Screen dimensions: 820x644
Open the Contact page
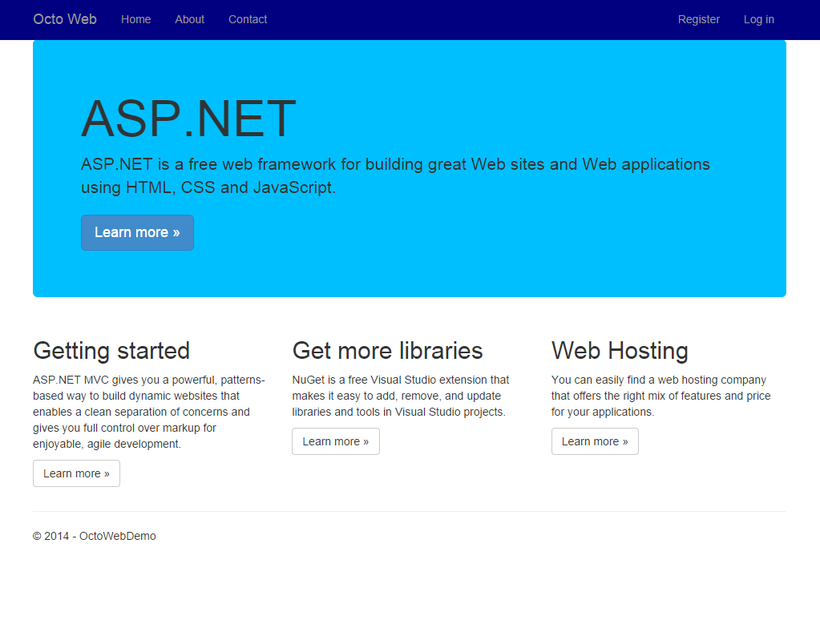click(247, 19)
